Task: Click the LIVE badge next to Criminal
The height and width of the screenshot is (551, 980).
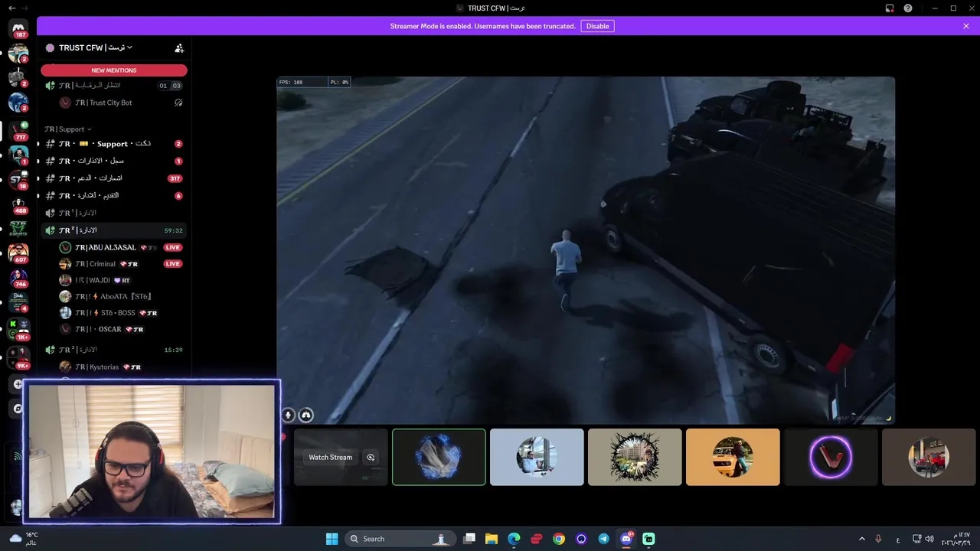Action: click(x=173, y=264)
